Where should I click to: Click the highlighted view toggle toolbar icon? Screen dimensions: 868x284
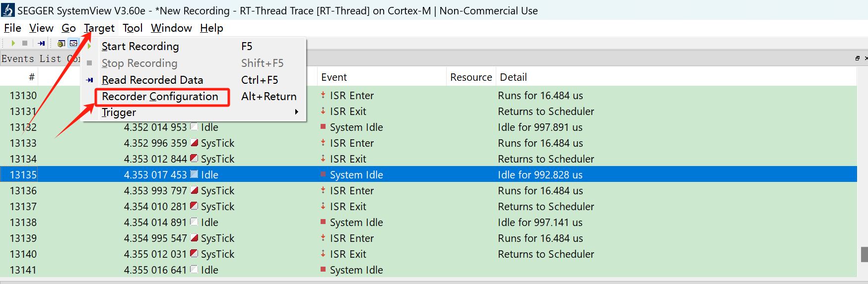(73, 44)
